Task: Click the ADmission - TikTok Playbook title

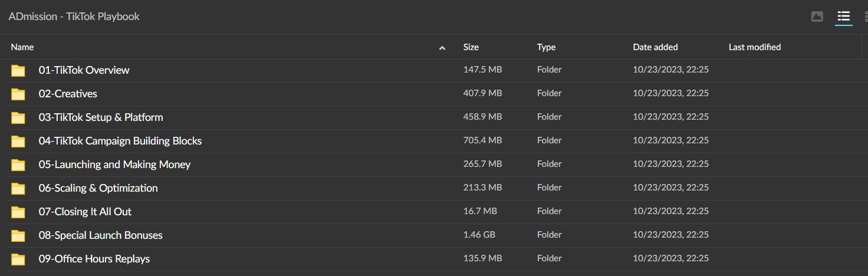Action: click(74, 17)
